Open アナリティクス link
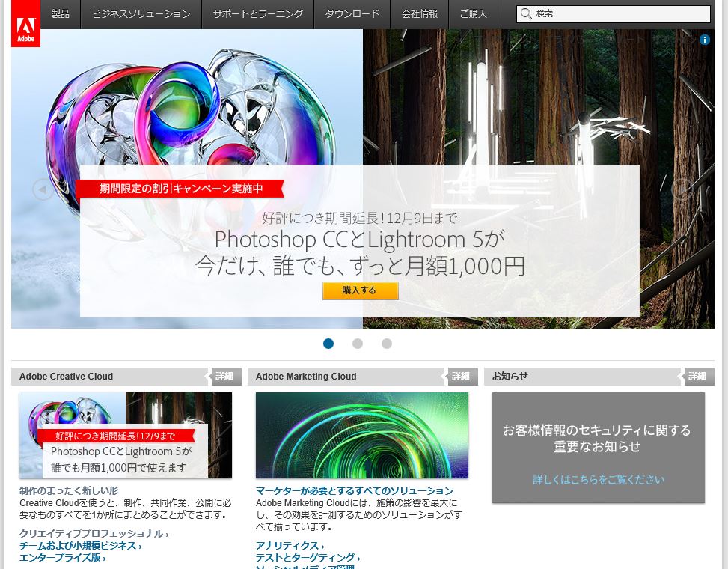The width and height of the screenshot is (728, 569). coord(290,545)
